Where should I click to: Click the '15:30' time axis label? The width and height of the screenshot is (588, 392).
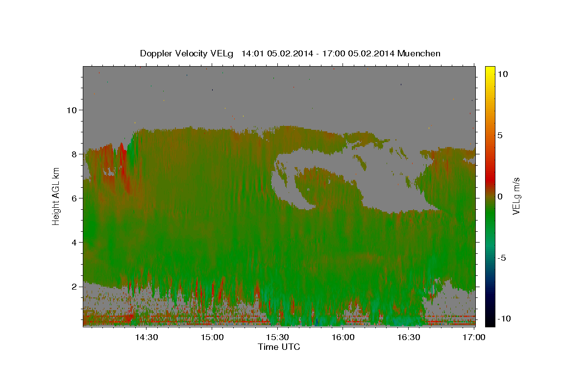(x=278, y=337)
